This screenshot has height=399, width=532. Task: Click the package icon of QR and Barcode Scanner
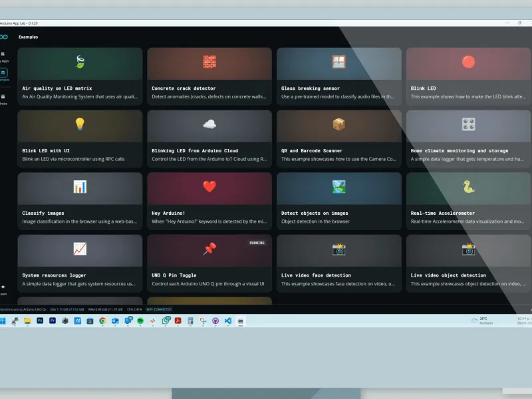point(338,124)
